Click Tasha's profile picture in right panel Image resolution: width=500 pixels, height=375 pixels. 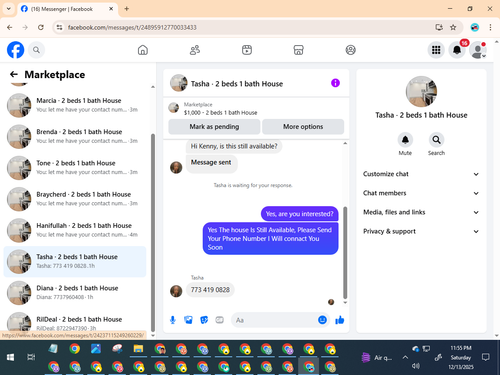(x=421, y=91)
